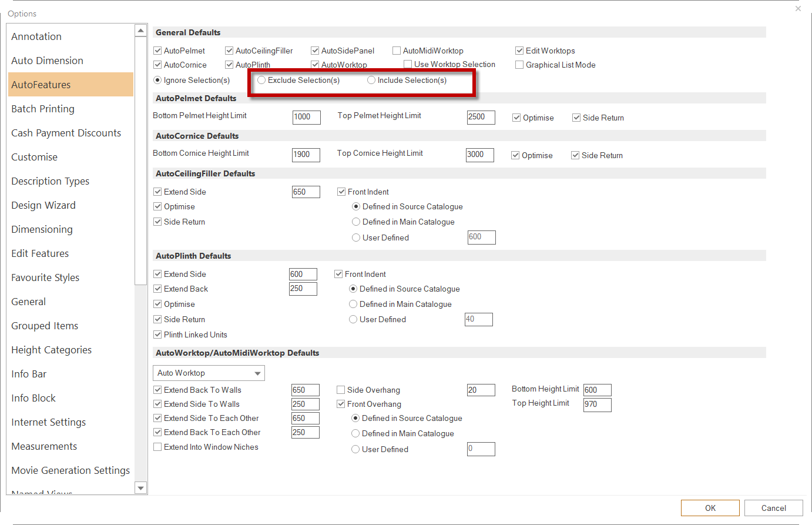
Task: Select the Ignore Selection(s) radio button
Action: (x=157, y=80)
